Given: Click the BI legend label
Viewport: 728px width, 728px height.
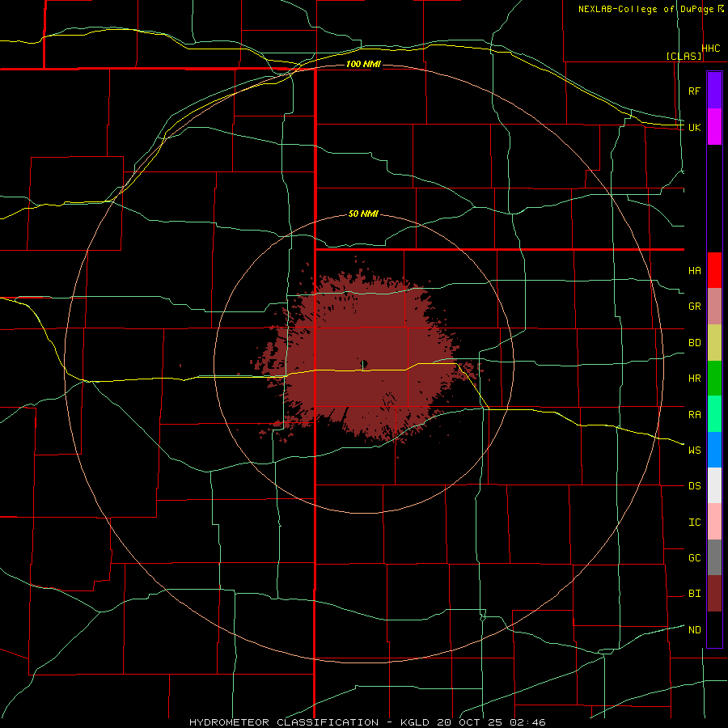Looking at the screenshot, I should pyautogui.click(x=694, y=594).
